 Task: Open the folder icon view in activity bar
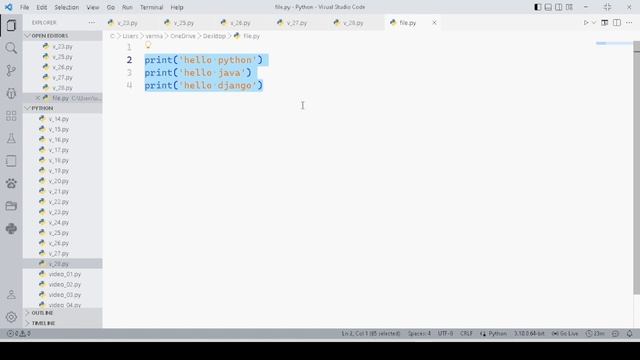click(x=11, y=206)
